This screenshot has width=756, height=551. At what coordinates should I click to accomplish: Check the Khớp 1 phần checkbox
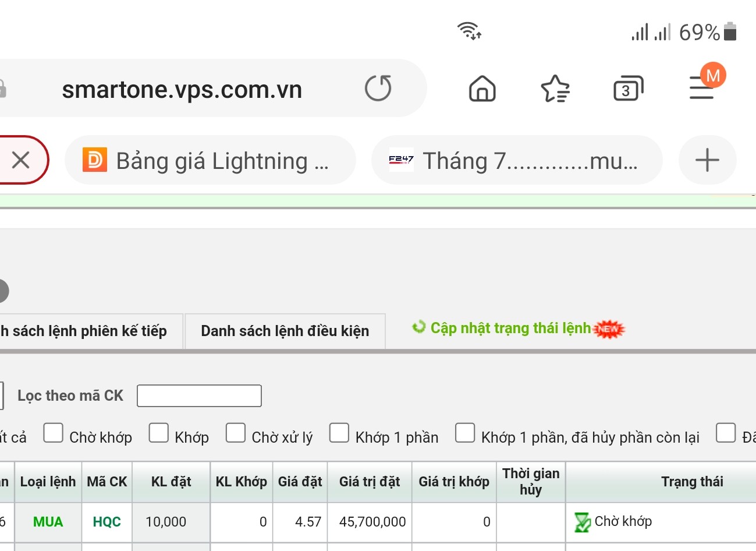coord(339,433)
